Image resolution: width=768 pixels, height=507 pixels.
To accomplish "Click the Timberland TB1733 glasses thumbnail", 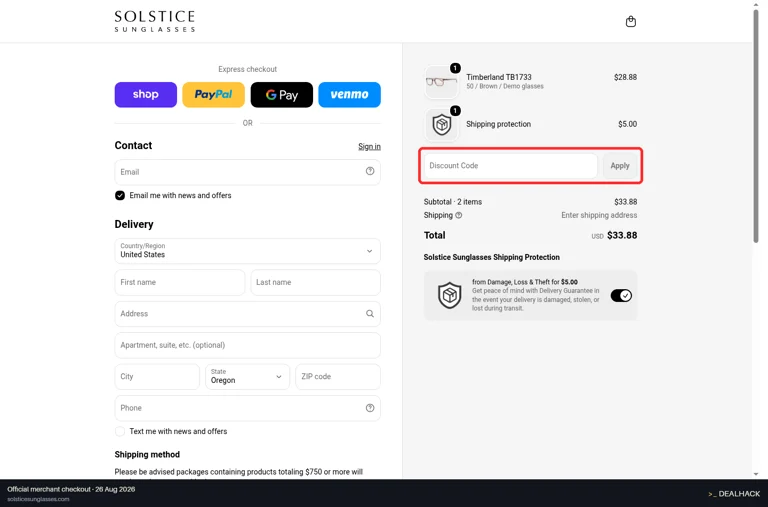I will [x=441, y=82].
